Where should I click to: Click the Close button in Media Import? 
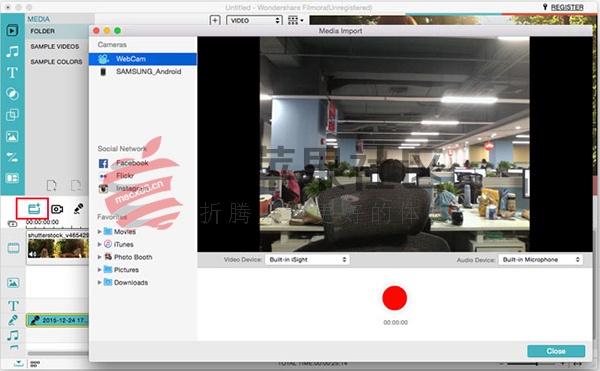click(556, 351)
